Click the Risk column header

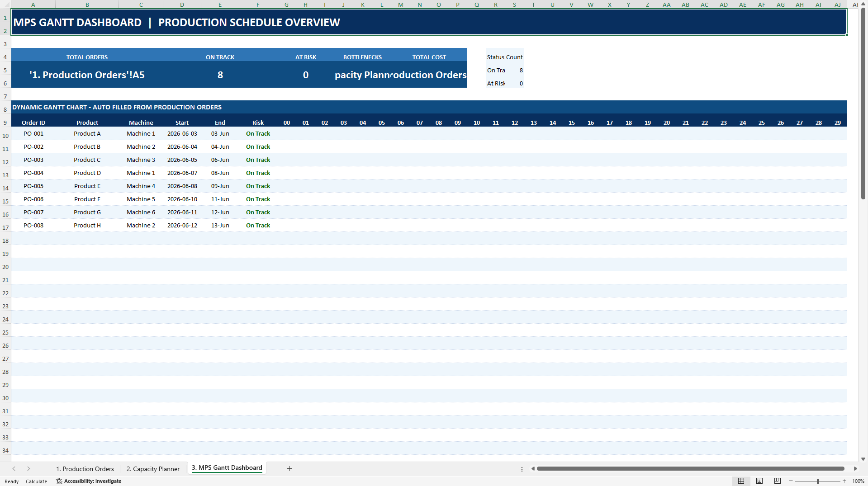(258, 123)
